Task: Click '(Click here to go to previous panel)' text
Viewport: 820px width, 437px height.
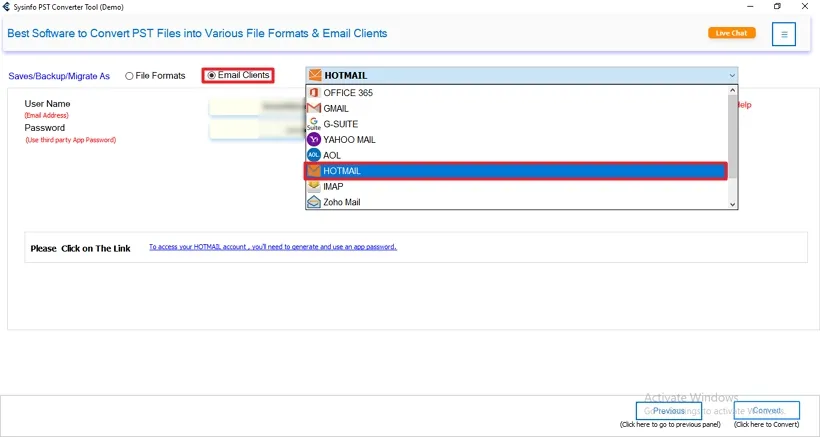Action: coord(670,424)
